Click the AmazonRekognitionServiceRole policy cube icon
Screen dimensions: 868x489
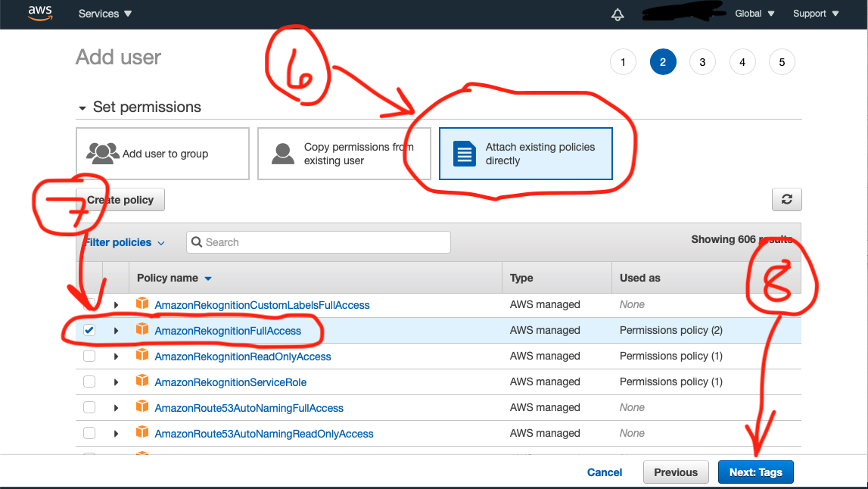(x=142, y=381)
